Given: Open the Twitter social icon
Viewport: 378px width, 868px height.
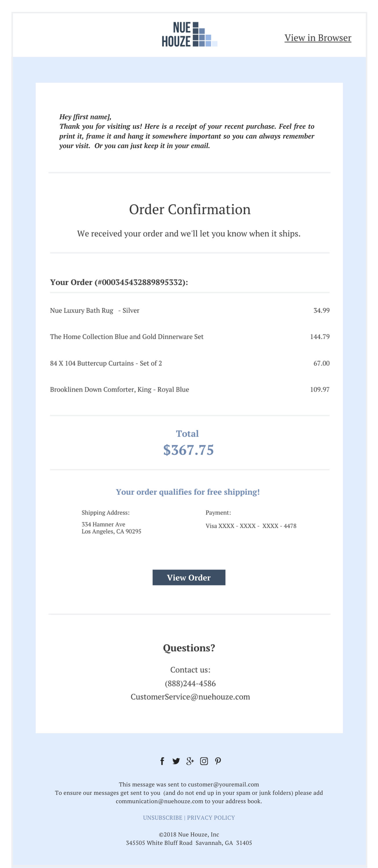Looking at the screenshot, I should tap(176, 761).
